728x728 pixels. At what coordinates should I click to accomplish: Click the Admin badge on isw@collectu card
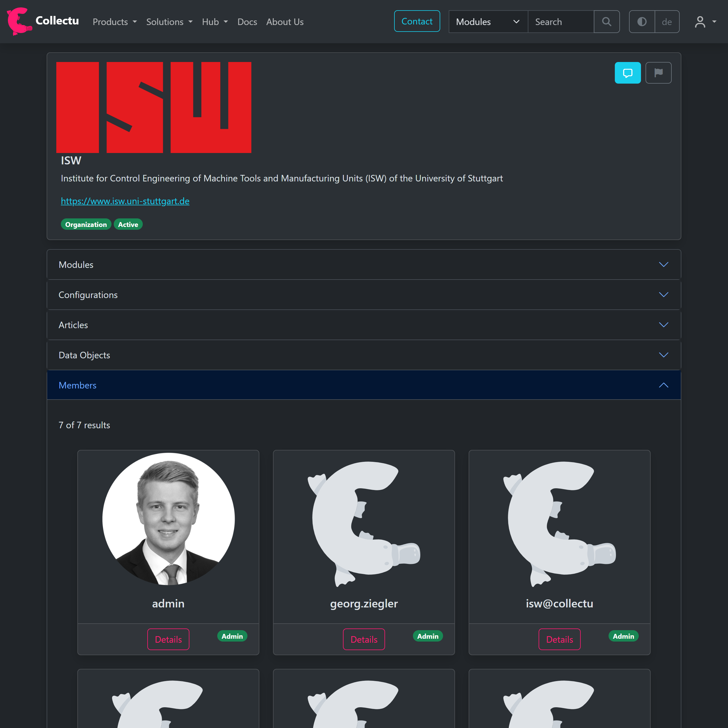click(x=623, y=636)
